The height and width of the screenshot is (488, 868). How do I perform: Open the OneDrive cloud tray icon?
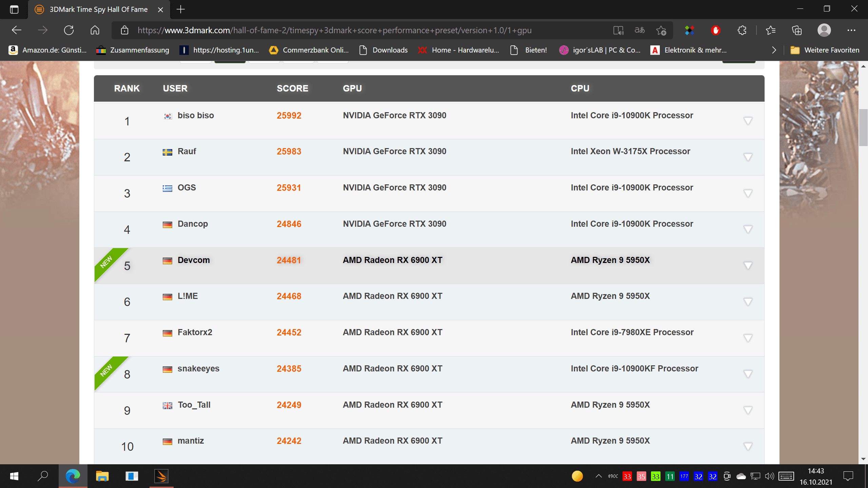point(741,476)
